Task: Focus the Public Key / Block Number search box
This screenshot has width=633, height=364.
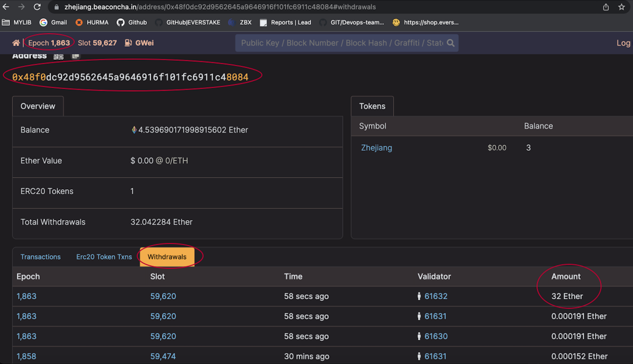Action: pyautogui.click(x=342, y=43)
